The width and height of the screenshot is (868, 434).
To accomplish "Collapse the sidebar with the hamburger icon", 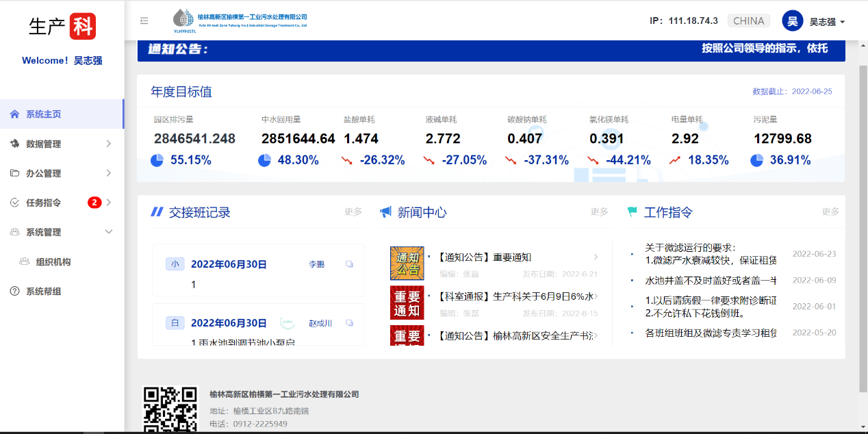I will [x=144, y=21].
